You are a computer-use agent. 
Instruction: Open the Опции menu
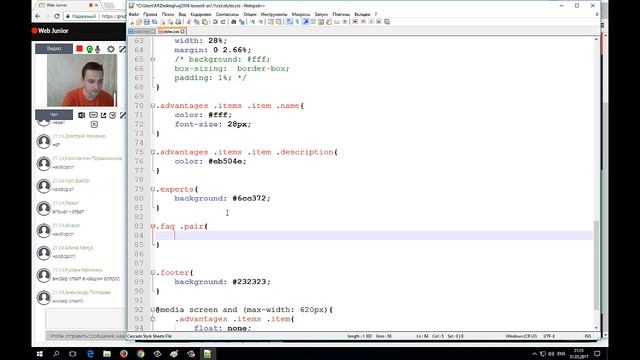[250, 14]
